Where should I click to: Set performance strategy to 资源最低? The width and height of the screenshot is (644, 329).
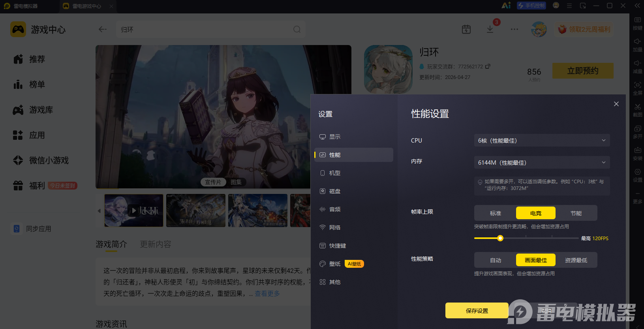[x=576, y=260]
